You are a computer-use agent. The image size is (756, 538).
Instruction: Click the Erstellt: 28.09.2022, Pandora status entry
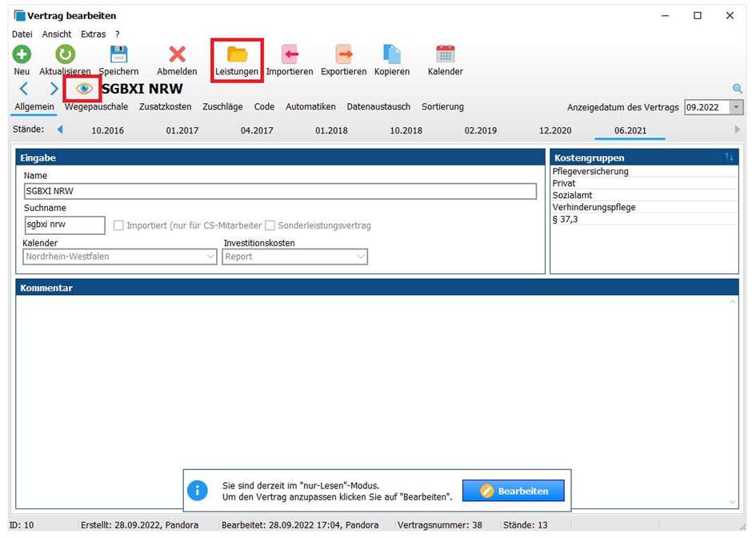coord(139,525)
